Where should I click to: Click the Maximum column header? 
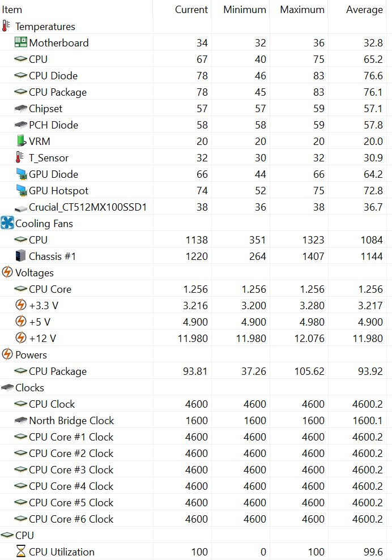302,10
